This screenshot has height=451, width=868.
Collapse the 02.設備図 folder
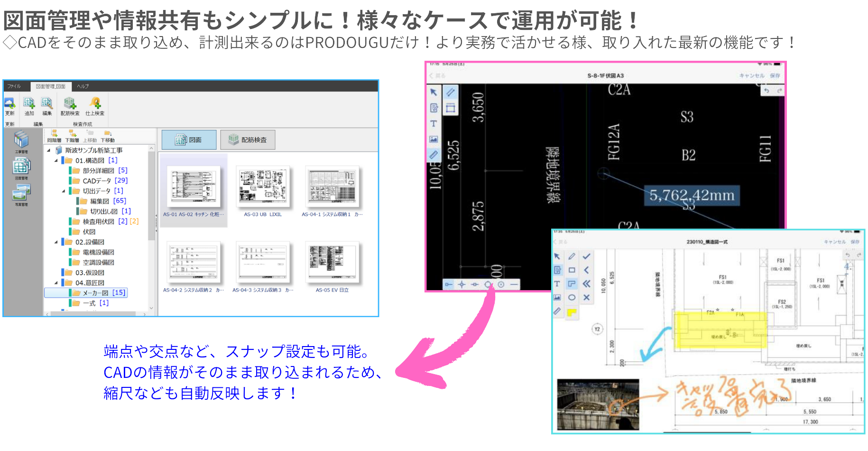(x=56, y=243)
